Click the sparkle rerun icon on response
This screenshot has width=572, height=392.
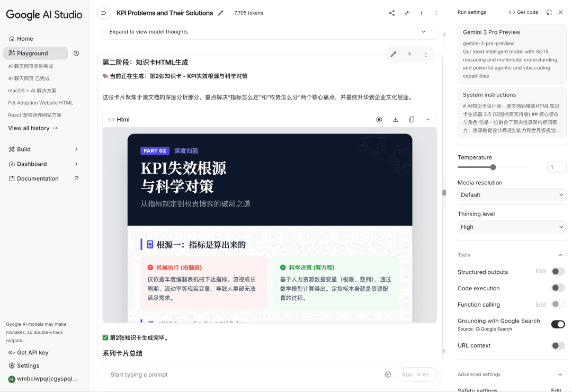[409, 54]
